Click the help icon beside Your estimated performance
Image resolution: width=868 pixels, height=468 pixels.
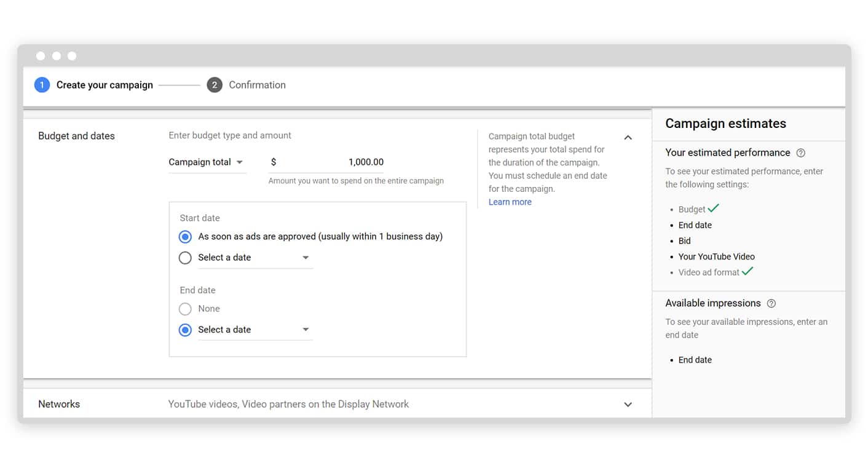800,153
